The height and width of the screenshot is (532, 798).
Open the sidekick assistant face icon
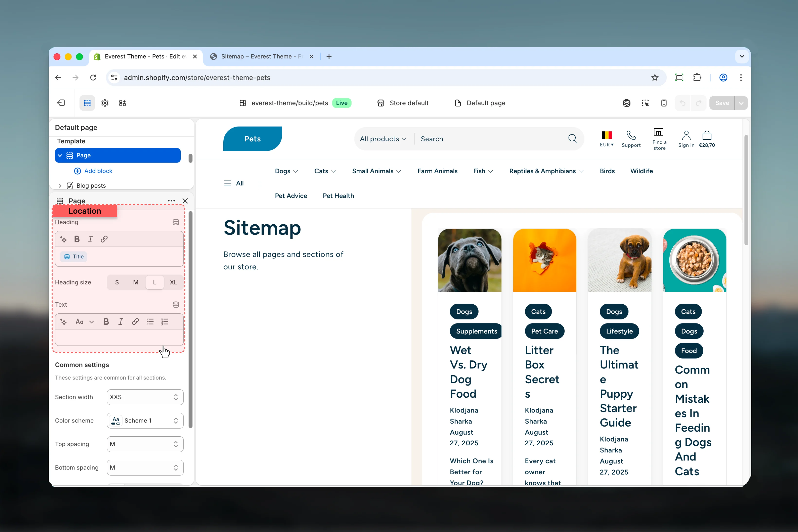pos(626,103)
